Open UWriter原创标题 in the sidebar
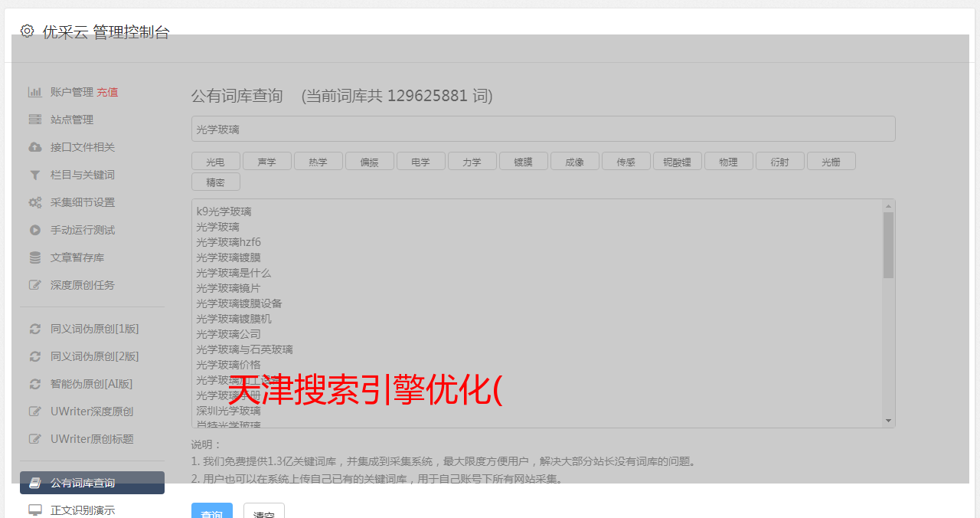This screenshot has width=980, height=518. click(92, 439)
